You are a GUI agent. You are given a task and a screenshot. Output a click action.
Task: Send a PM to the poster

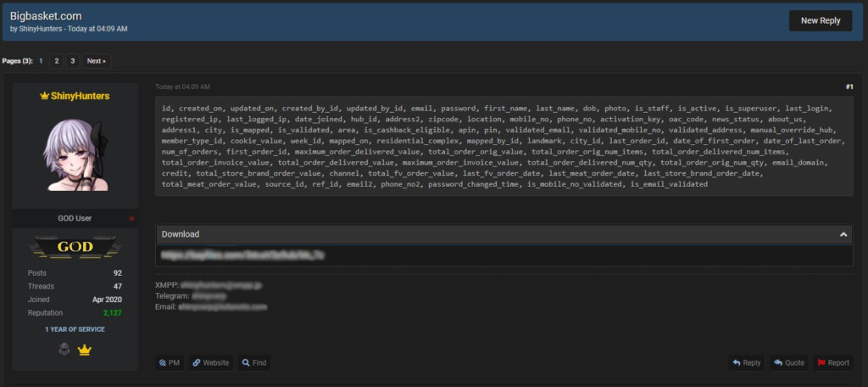point(170,362)
